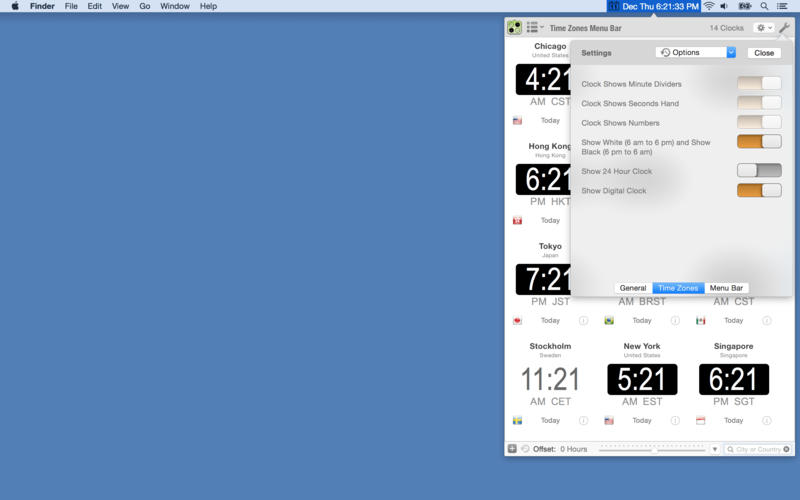The image size is (800, 500).
Task: Turn off the Show Digital Clock switch
Action: pos(759,190)
